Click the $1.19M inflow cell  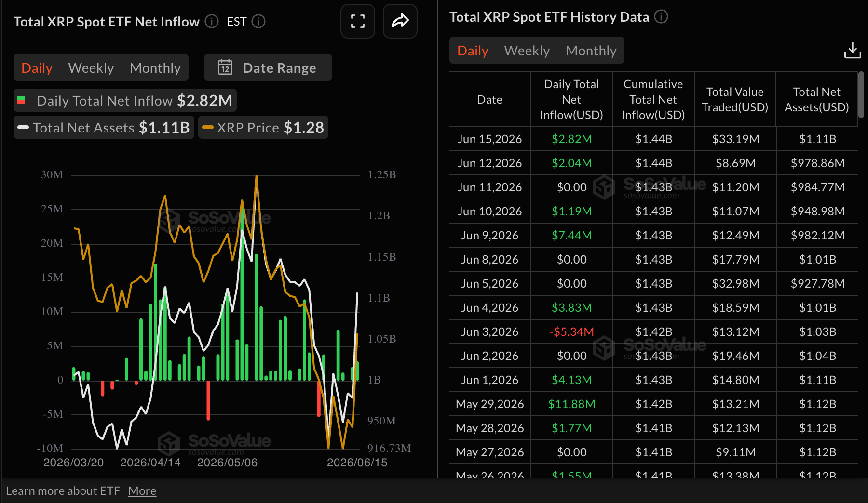572,212
